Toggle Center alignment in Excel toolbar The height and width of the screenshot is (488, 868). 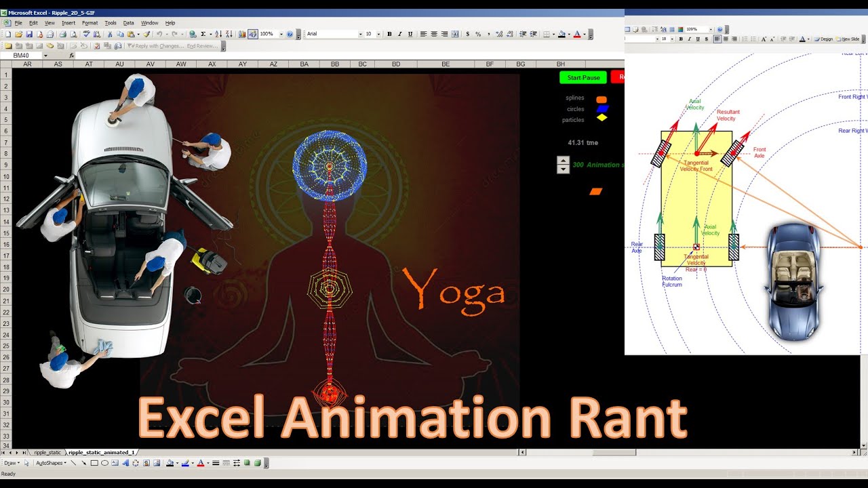point(434,34)
